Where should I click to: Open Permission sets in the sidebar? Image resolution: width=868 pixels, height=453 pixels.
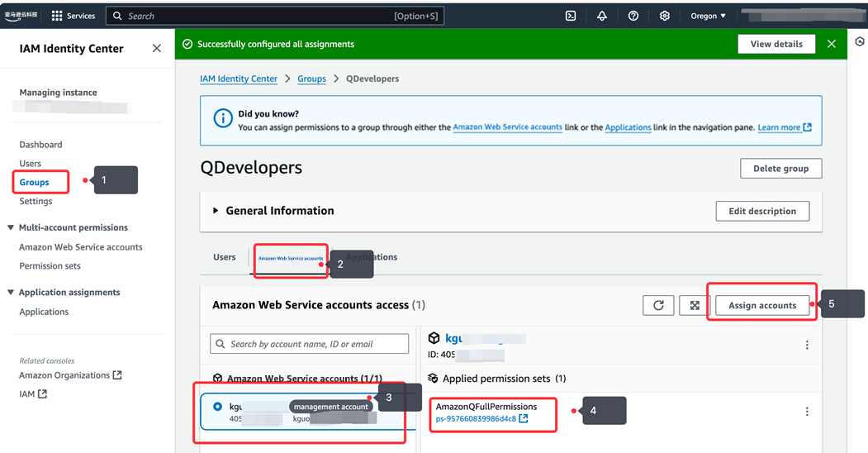point(50,266)
